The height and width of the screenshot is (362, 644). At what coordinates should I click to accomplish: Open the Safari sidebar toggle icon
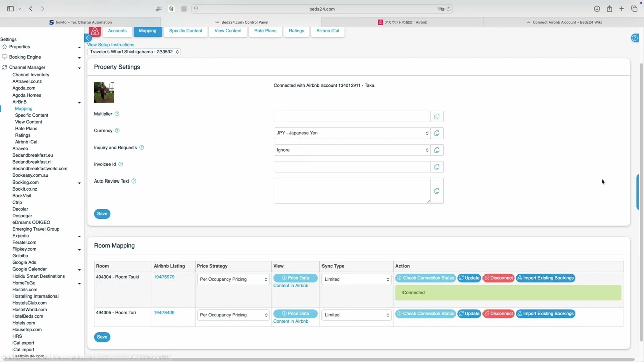(x=10, y=9)
